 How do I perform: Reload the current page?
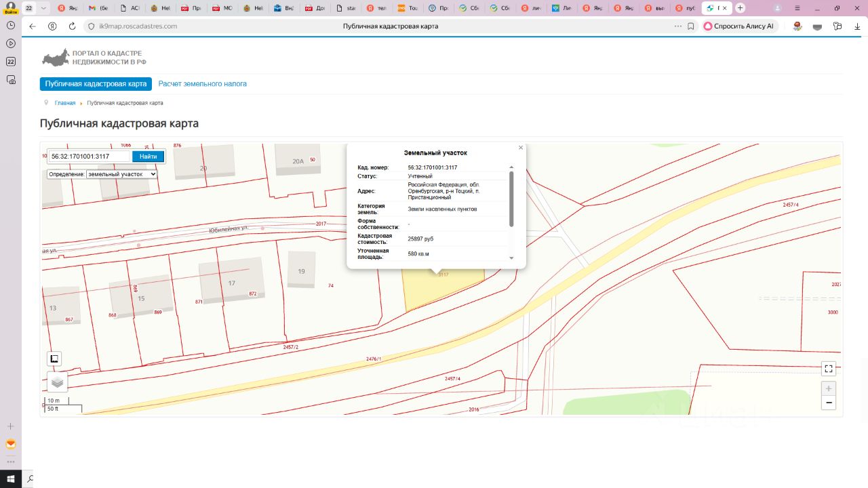[x=72, y=26]
